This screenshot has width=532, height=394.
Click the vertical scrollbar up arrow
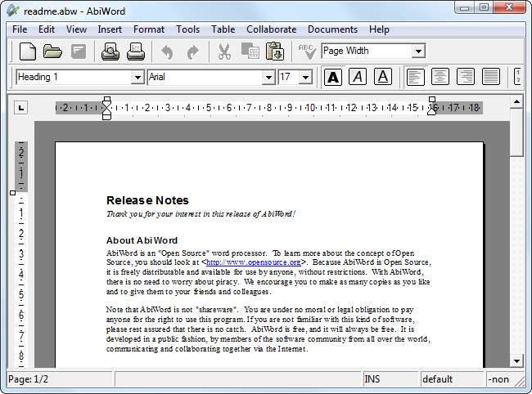[516, 101]
